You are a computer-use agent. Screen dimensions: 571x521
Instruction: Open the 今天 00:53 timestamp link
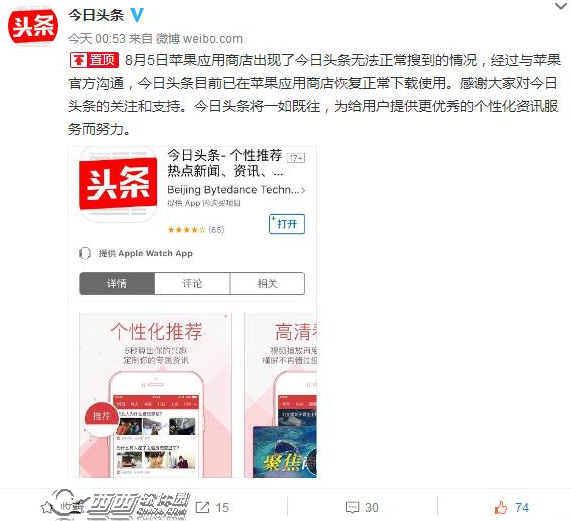[x=97, y=39]
